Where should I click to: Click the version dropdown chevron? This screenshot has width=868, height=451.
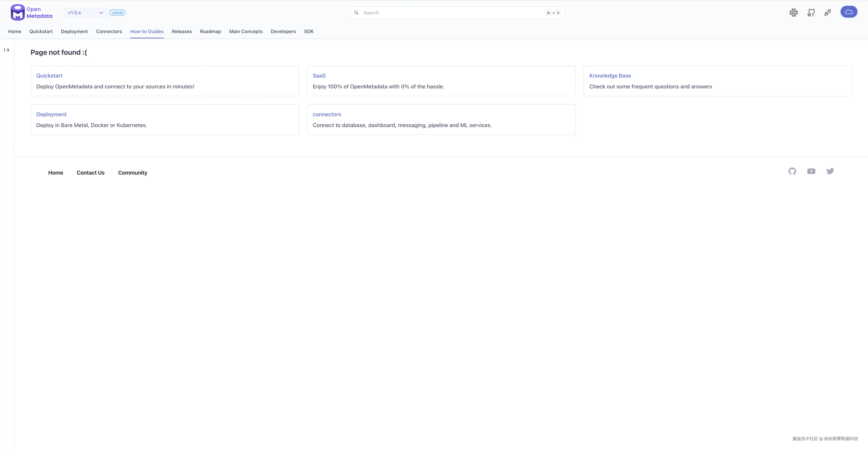click(101, 13)
